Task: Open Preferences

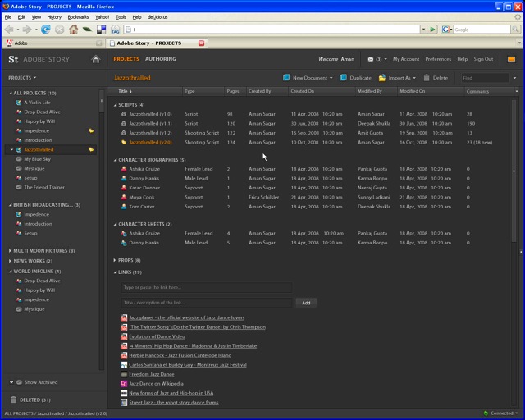Action: [x=438, y=59]
